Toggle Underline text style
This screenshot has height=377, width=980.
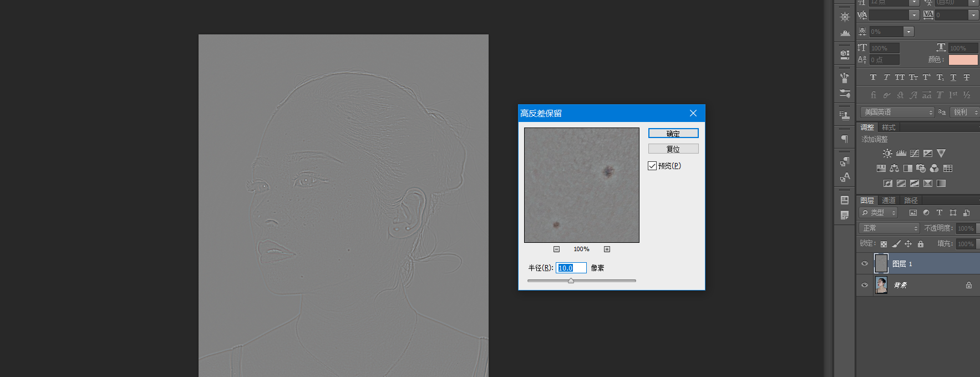tap(953, 78)
